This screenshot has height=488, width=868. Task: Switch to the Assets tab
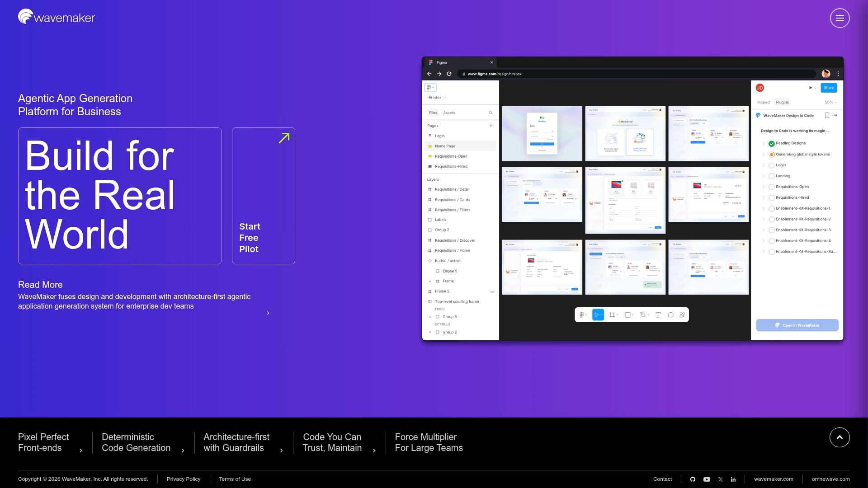(x=449, y=113)
